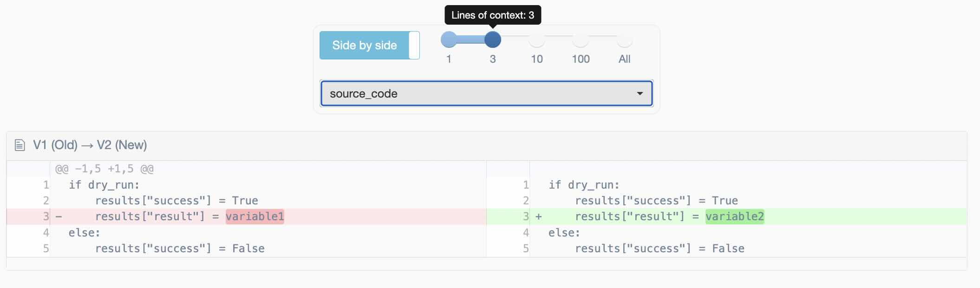980x288 pixels.
Task: Click the minus marker on deleted line 3
Action: [x=59, y=216]
